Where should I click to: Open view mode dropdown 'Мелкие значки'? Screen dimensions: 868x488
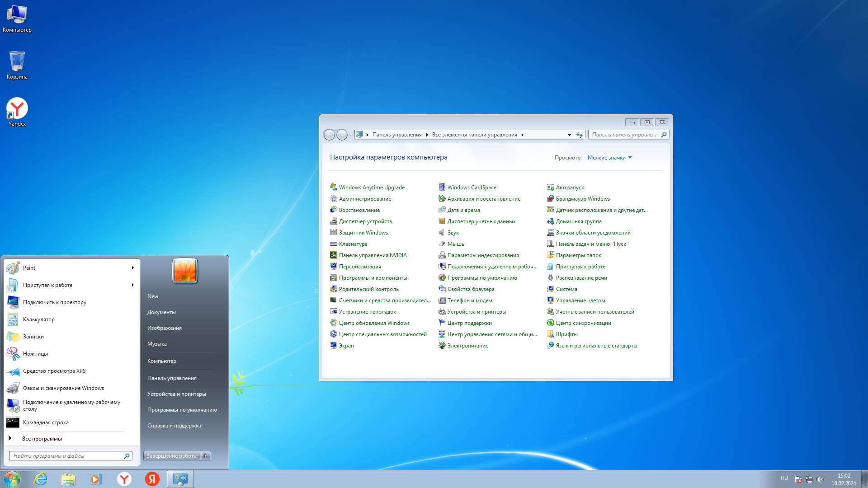tap(609, 158)
